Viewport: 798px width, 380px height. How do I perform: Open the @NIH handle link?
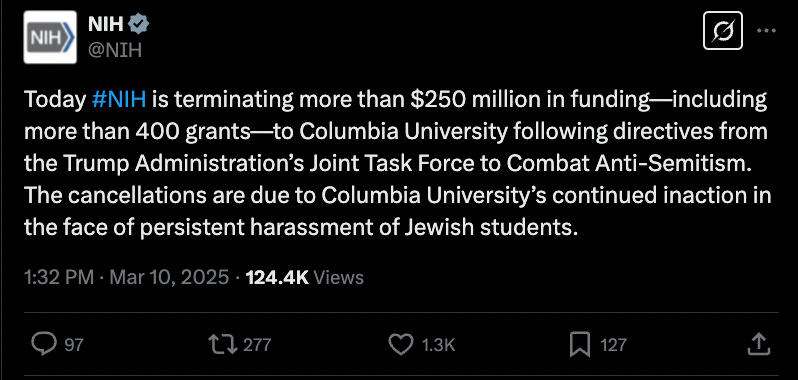click(x=115, y=50)
